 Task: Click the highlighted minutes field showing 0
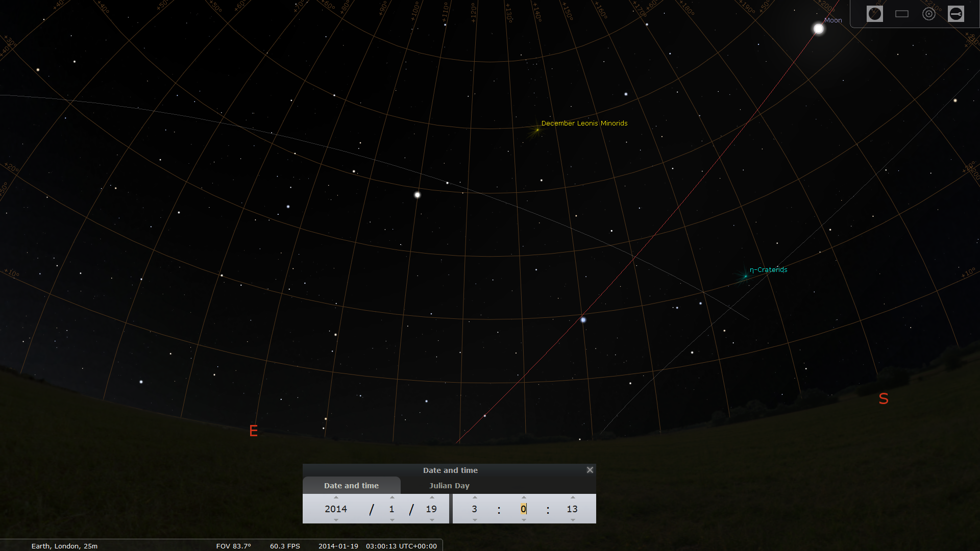523,509
